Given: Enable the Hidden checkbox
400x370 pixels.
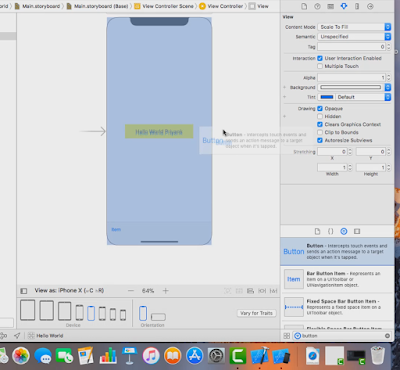Looking at the screenshot, I should (320, 116).
